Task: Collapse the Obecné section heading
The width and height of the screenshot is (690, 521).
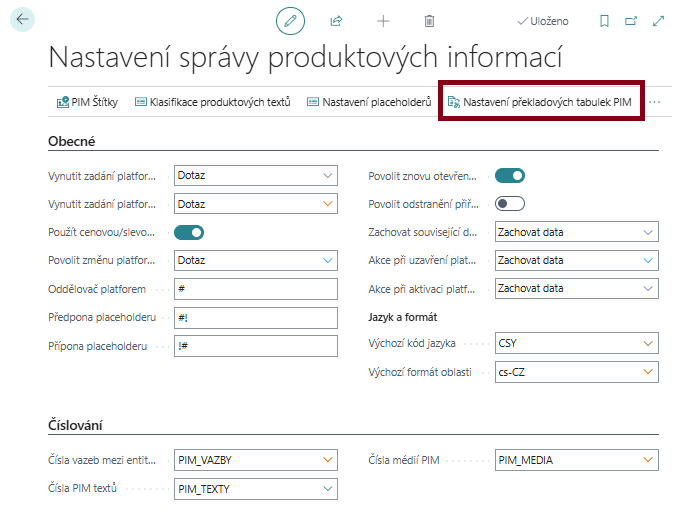Action: [x=72, y=141]
